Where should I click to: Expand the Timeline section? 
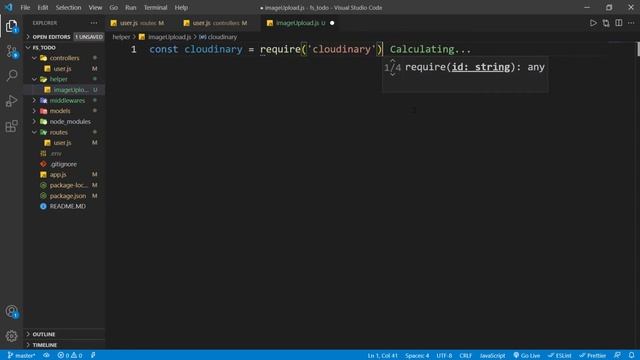point(64,345)
